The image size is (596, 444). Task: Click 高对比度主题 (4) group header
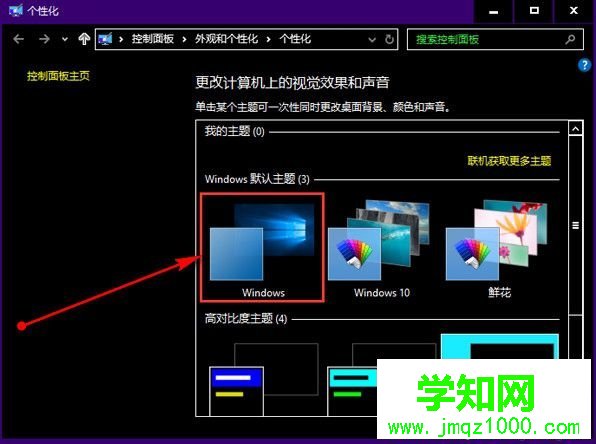click(x=246, y=318)
